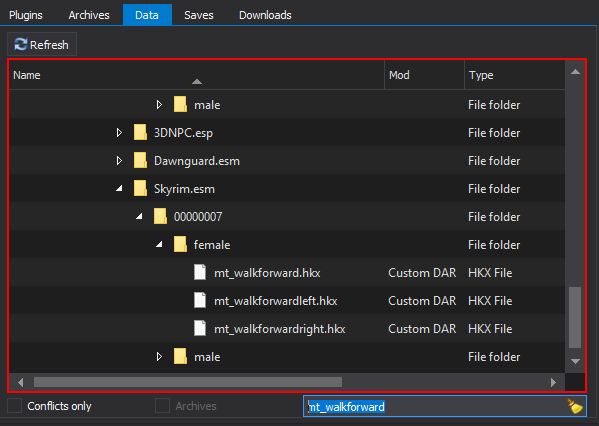
Task: Click Custom DAR for mt_walkforwardleft.hkx
Action: coord(422,301)
